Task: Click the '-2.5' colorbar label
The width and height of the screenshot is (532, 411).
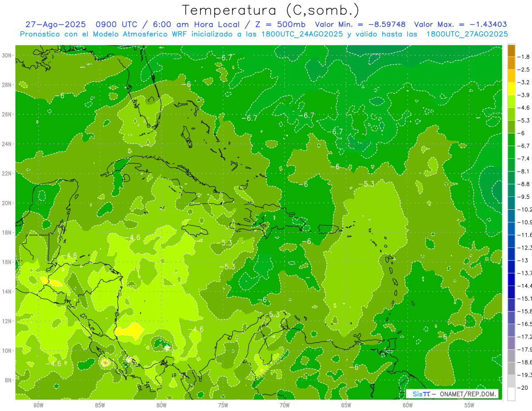Action: (524, 70)
